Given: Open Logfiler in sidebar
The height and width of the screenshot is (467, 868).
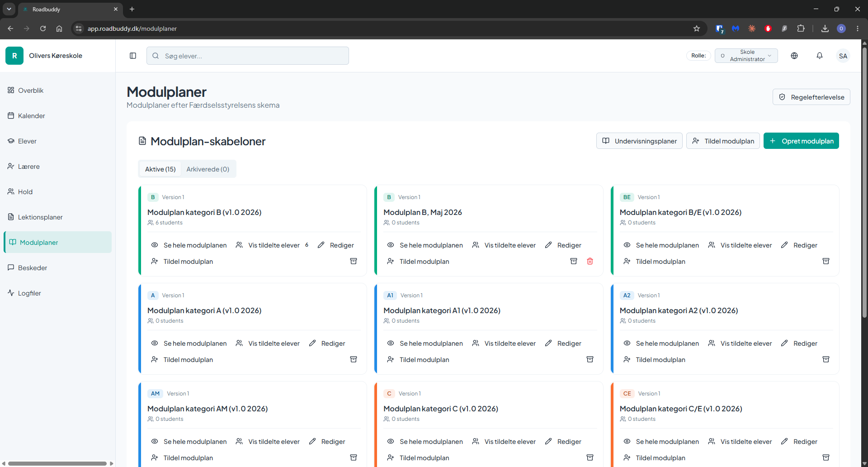Looking at the screenshot, I should 58,293.
